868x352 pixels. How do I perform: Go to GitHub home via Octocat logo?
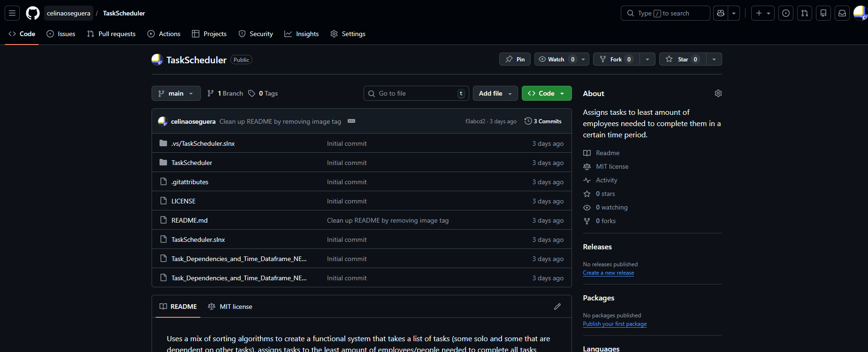point(33,13)
